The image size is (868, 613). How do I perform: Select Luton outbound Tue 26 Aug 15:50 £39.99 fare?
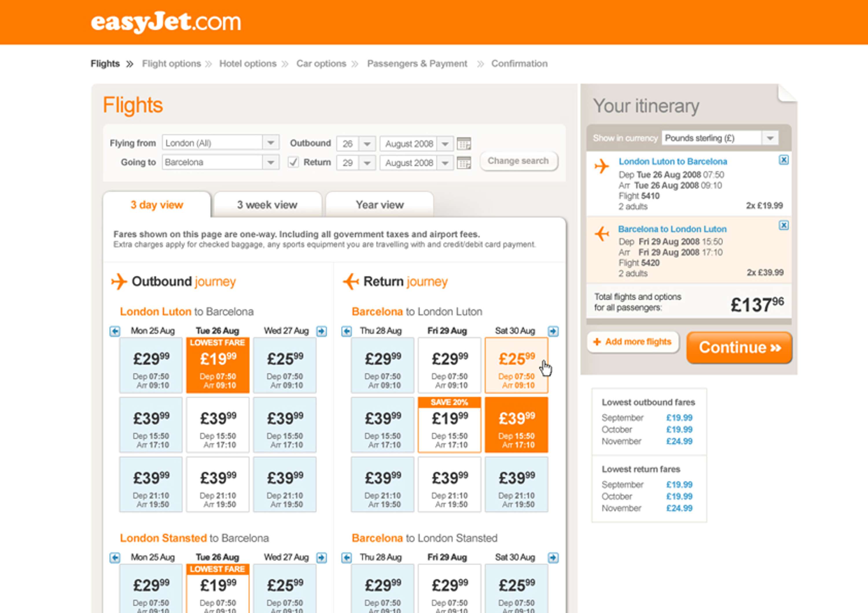218,425
